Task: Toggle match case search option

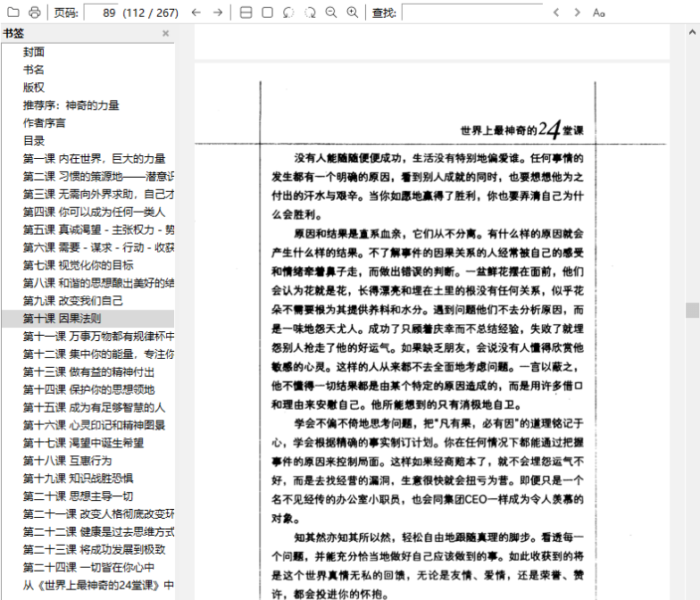Action: [x=599, y=12]
